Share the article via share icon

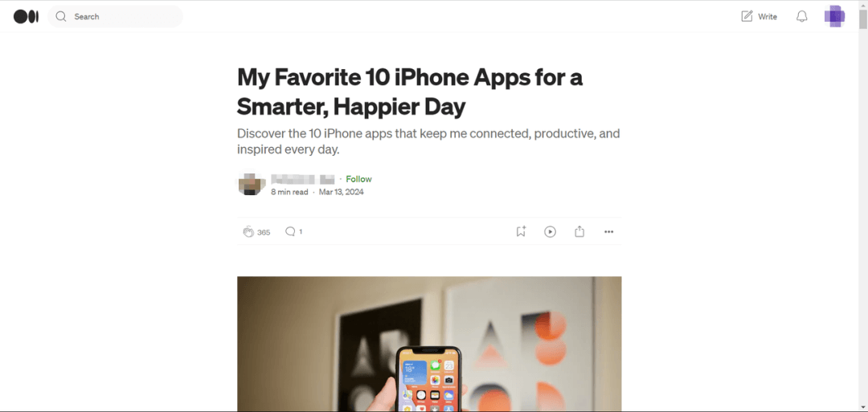pyautogui.click(x=579, y=232)
